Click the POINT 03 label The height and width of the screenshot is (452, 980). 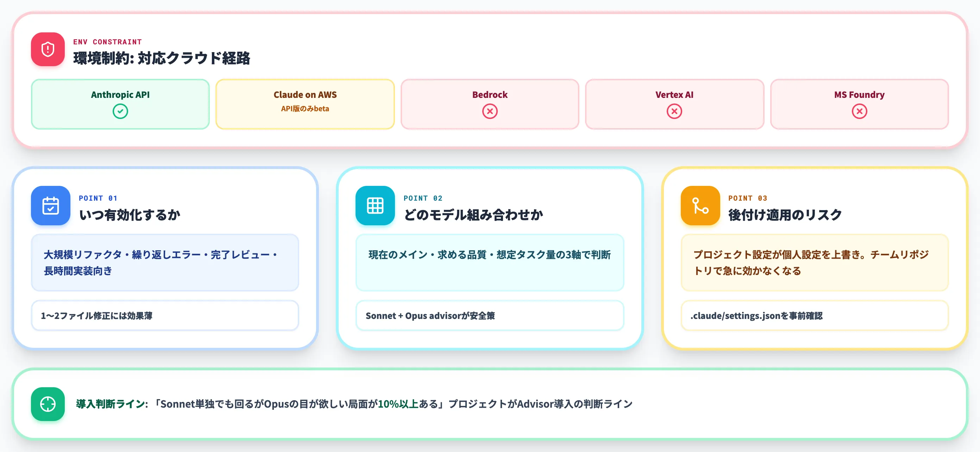pyautogui.click(x=748, y=198)
